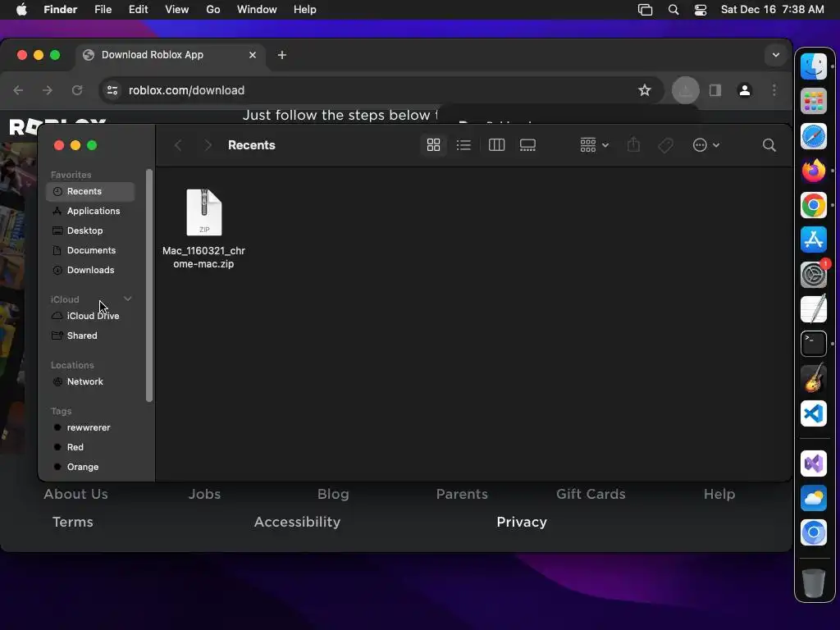Expand the browser tab search dropdown
Image resolution: width=840 pixels, height=630 pixels.
click(x=775, y=55)
